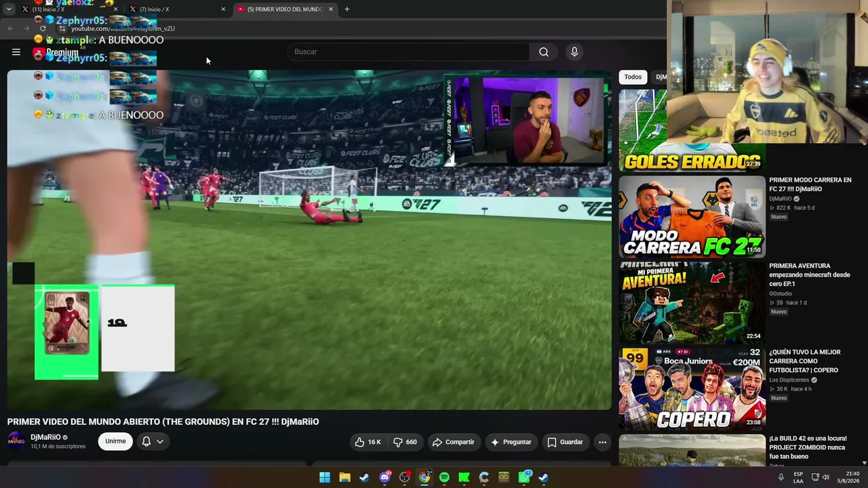Screen dimensions: 868x488
Task: Open WhatsApp from the taskbar
Action: click(524, 477)
